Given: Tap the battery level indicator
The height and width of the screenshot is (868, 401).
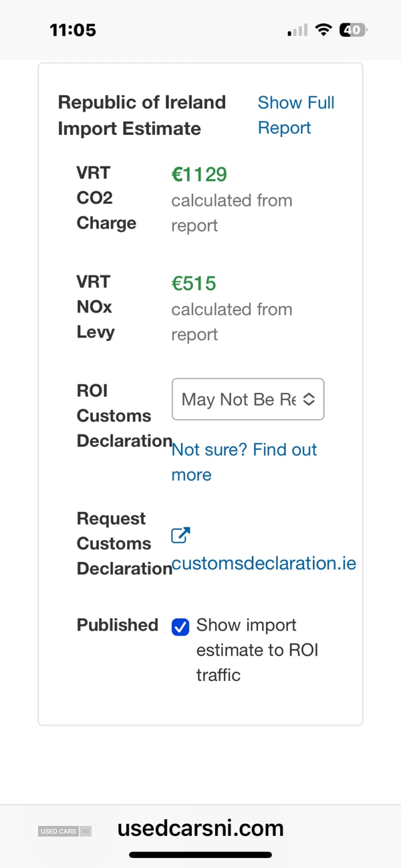Looking at the screenshot, I should (353, 30).
